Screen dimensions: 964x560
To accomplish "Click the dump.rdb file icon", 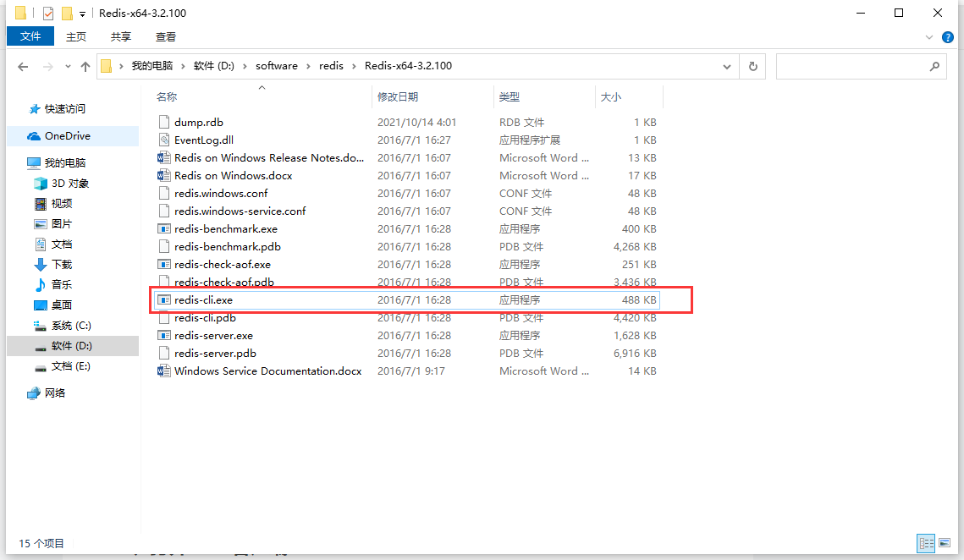I will click(163, 122).
